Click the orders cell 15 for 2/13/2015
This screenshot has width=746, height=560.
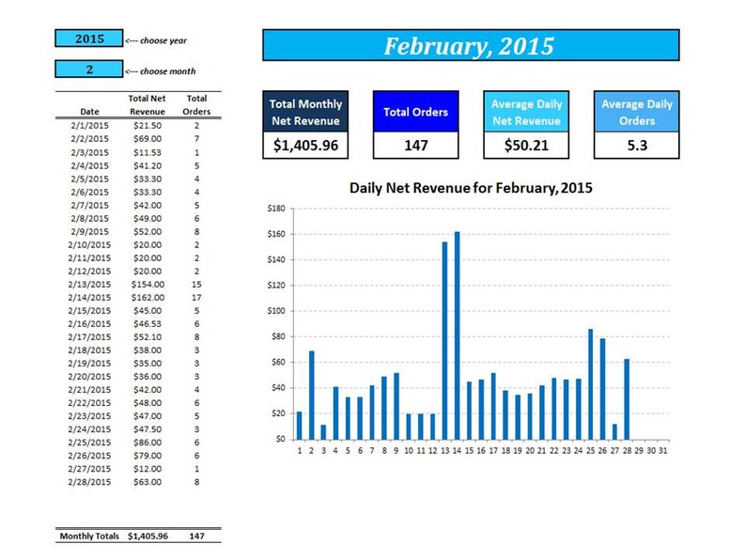pos(196,285)
